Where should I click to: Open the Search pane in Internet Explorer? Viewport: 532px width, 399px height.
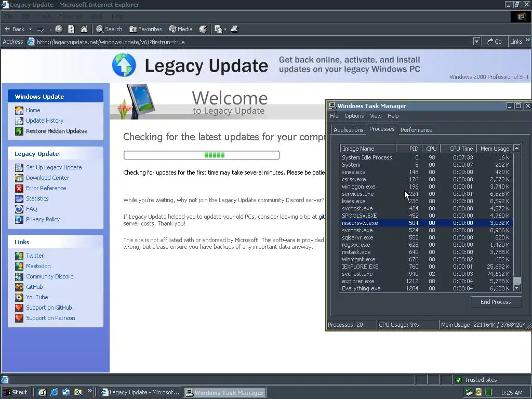(x=109, y=29)
